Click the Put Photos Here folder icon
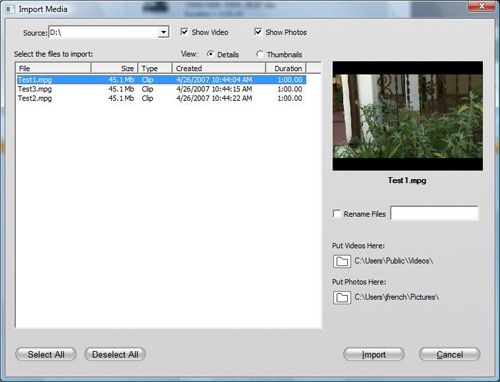 point(342,297)
